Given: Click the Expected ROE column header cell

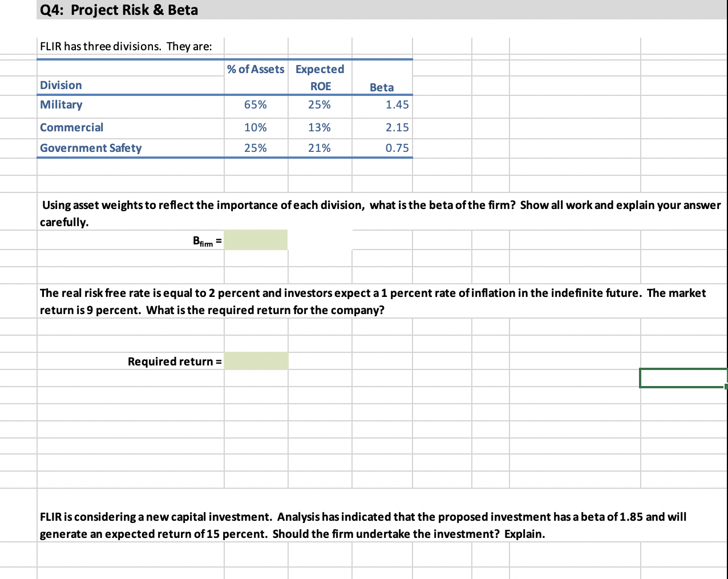Looking at the screenshot, I should tap(320, 77).
